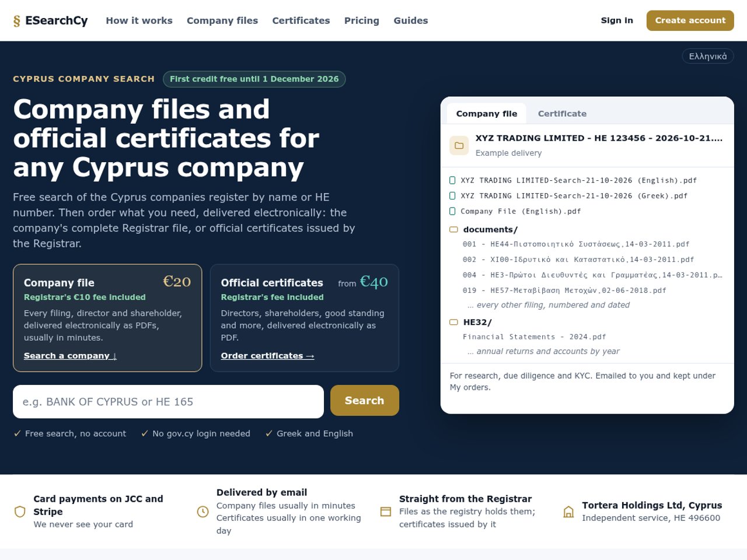Click the gold Search button

pos(365,401)
